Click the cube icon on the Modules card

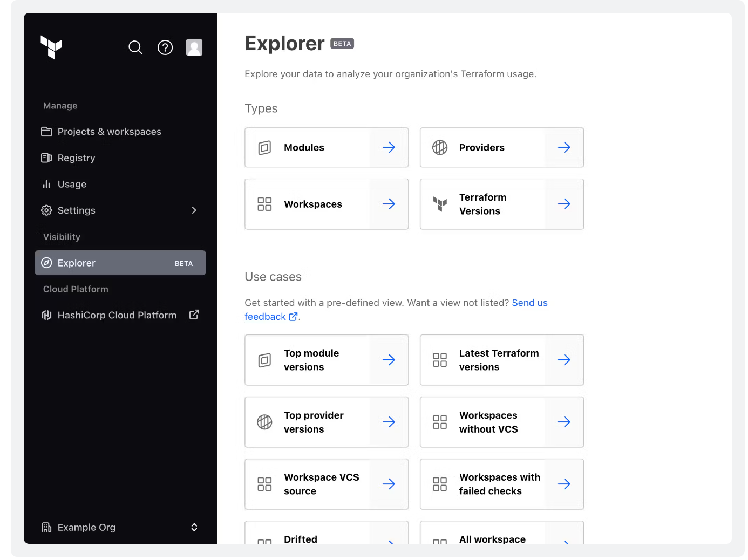click(x=264, y=147)
